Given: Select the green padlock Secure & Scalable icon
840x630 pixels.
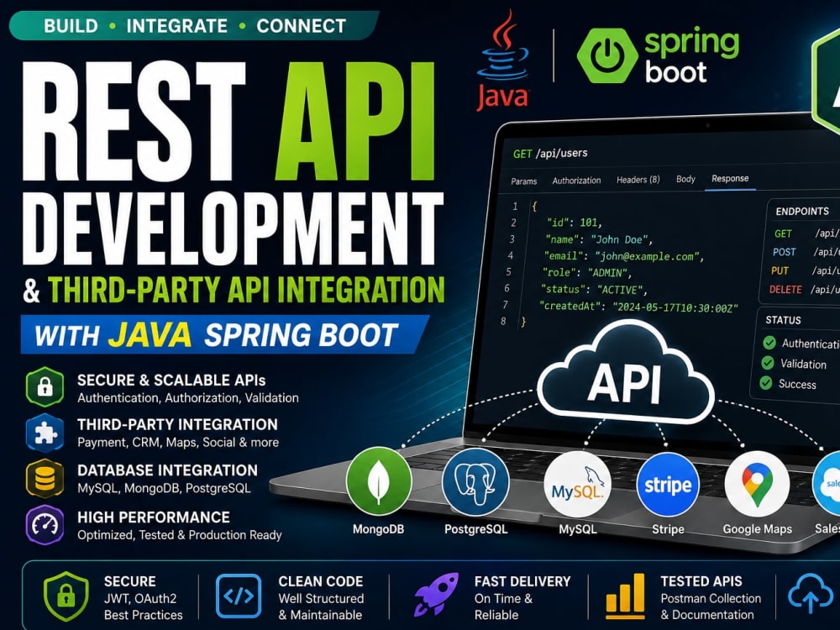Looking at the screenshot, I should 45,386.
